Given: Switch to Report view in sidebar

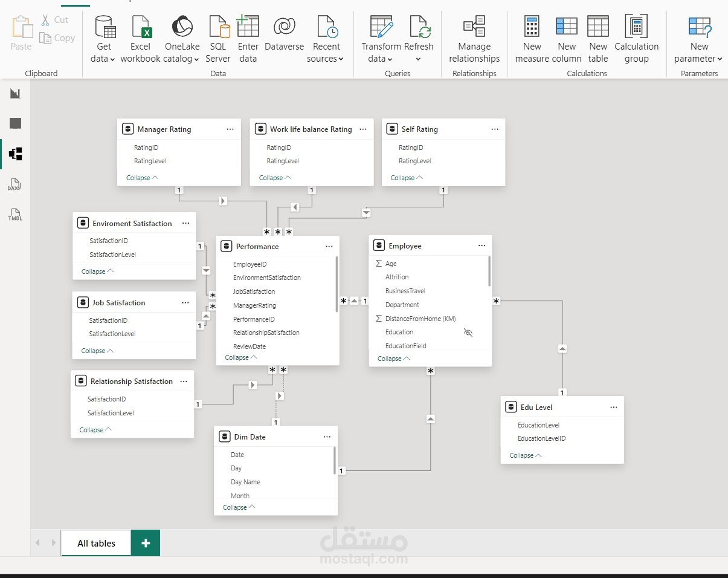Looking at the screenshot, I should coord(16,93).
